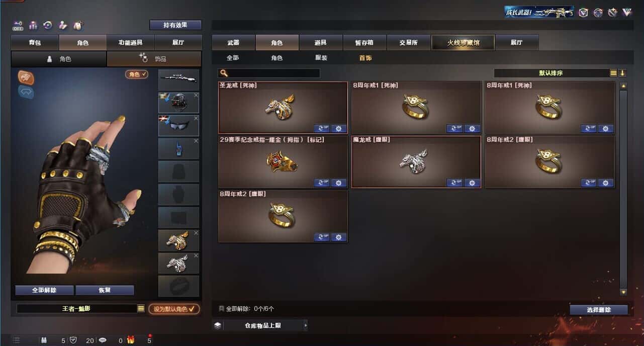
Task: Open the 服装 sub-tab
Action: tap(321, 58)
